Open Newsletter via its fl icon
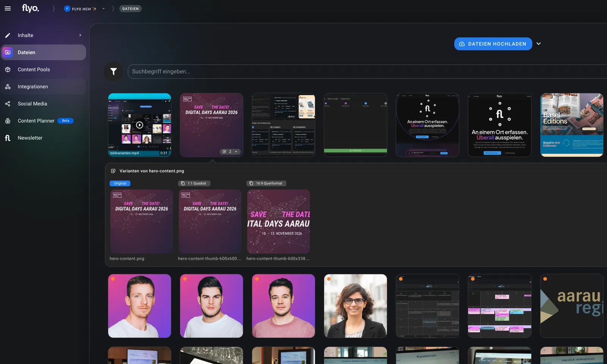The height and width of the screenshot is (364, 607). (8, 138)
